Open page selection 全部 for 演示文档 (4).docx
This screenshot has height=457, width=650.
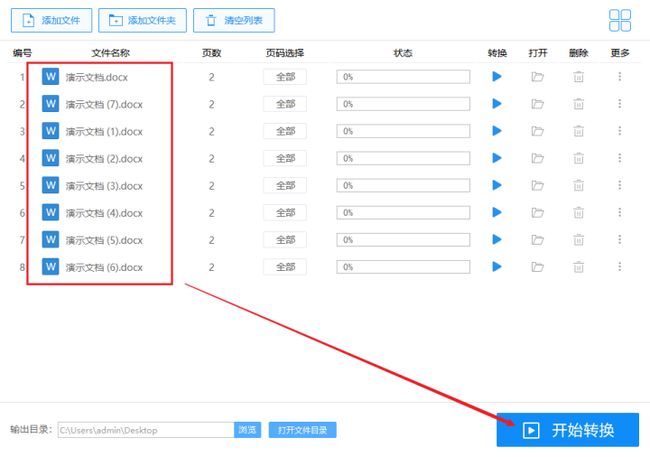click(285, 212)
